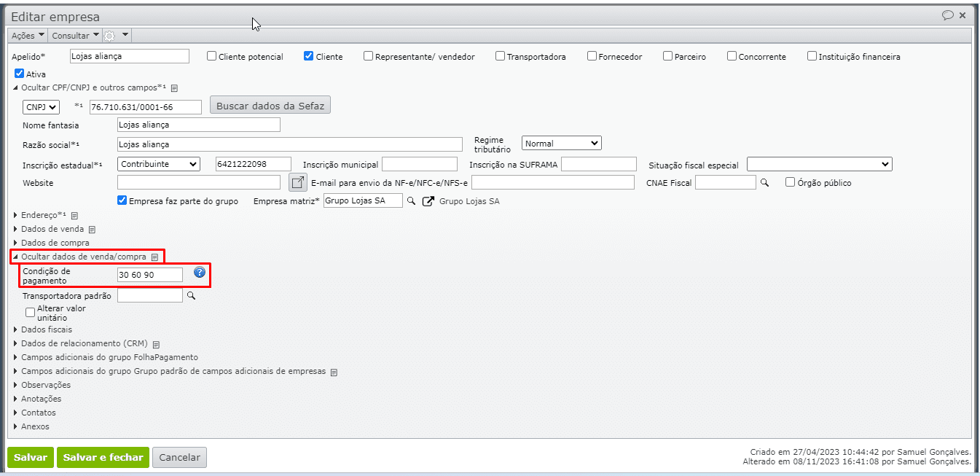Expand the Dados de compra section
Screen dimensions: 980x476
[x=52, y=243]
